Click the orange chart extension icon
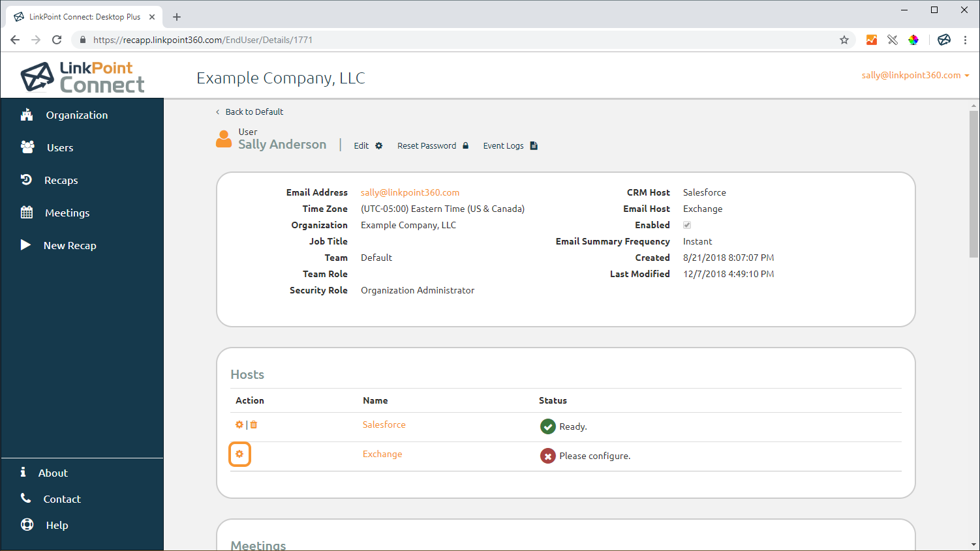Viewport: 980px width, 551px height. [872, 40]
